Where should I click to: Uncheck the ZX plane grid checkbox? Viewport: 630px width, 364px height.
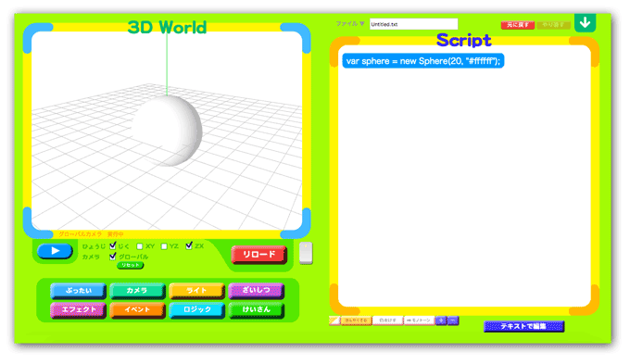[189, 245]
